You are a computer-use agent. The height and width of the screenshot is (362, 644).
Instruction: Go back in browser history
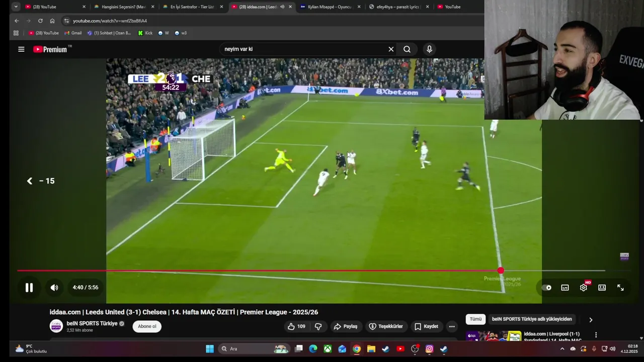pos(17,21)
